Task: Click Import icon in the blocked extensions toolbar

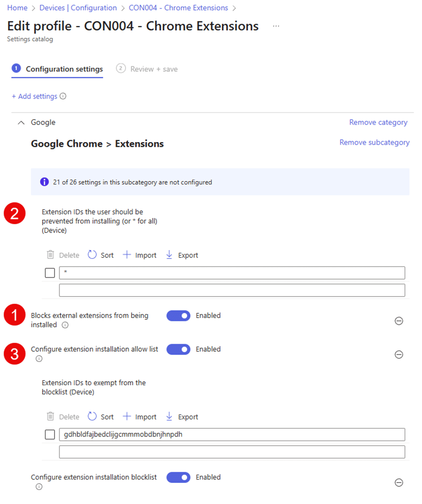Action: (x=127, y=255)
